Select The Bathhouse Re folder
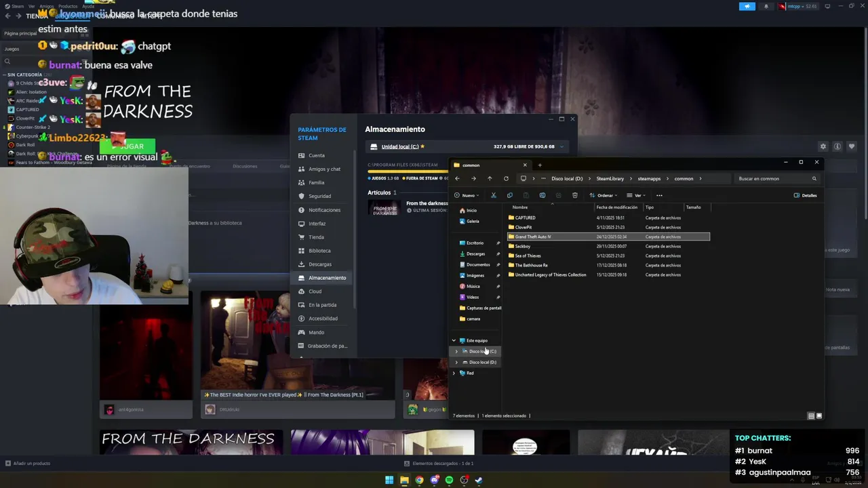The width and height of the screenshot is (868, 488). click(608, 265)
